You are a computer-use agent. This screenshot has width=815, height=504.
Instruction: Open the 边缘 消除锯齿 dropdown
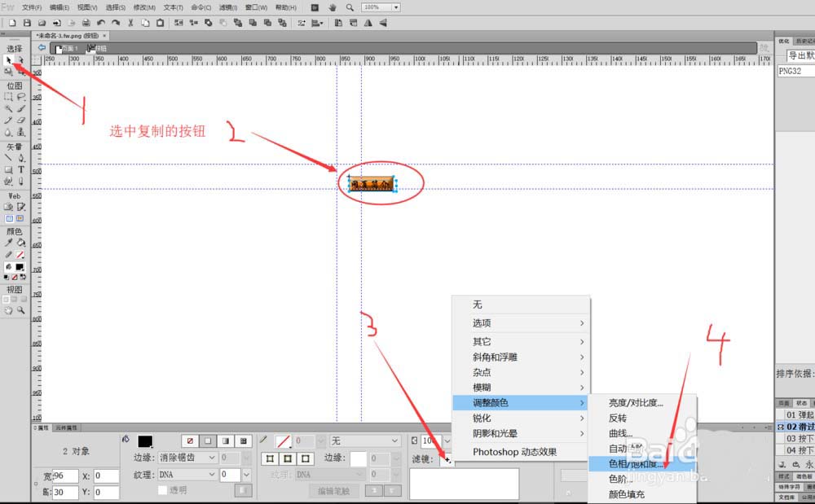(x=187, y=458)
